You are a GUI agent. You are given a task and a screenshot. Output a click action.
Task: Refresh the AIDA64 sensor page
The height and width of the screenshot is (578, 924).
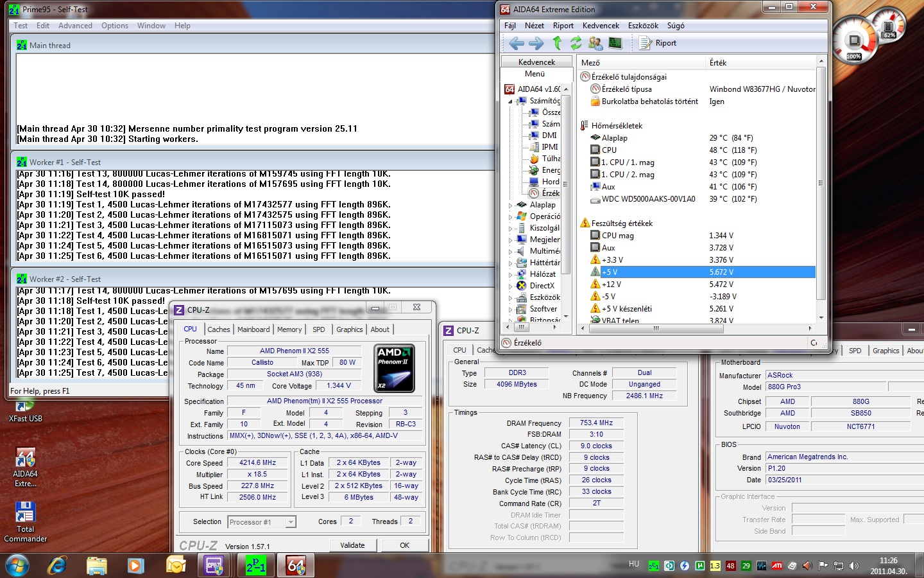(576, 43)
